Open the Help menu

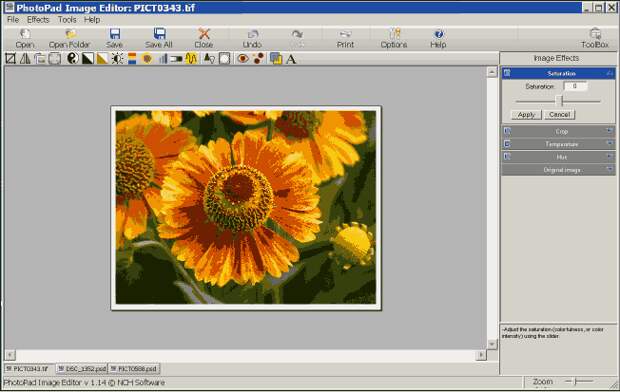[x=92, y=19]
